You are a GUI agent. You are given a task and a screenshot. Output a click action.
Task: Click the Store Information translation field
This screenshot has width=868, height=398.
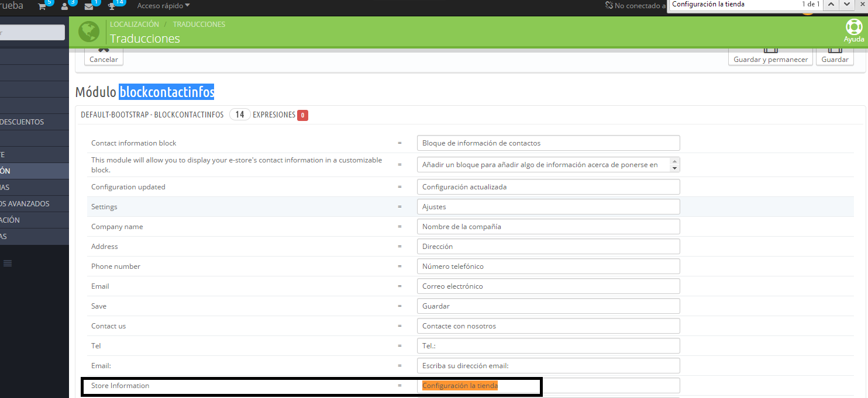[548, 386]
